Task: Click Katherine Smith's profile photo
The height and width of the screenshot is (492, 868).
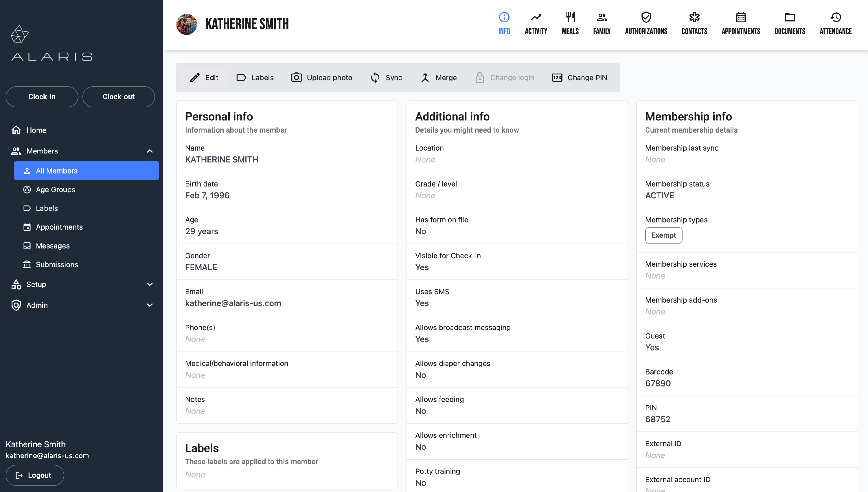Action: (187, 24)
